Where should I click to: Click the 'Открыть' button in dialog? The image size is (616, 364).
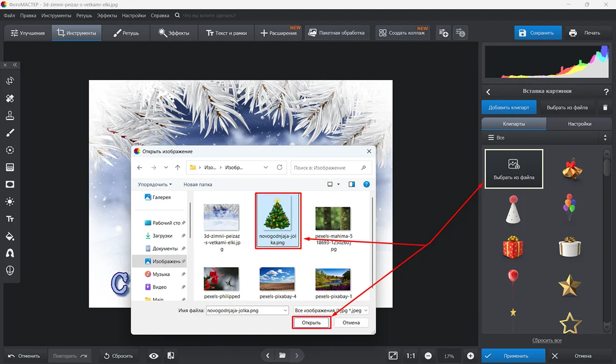(x=311, y=322)
